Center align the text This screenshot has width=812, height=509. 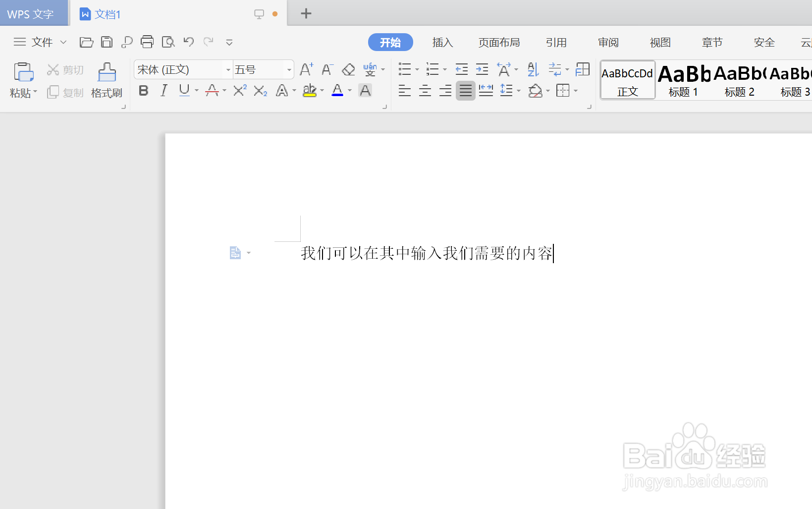pos(425,91)
